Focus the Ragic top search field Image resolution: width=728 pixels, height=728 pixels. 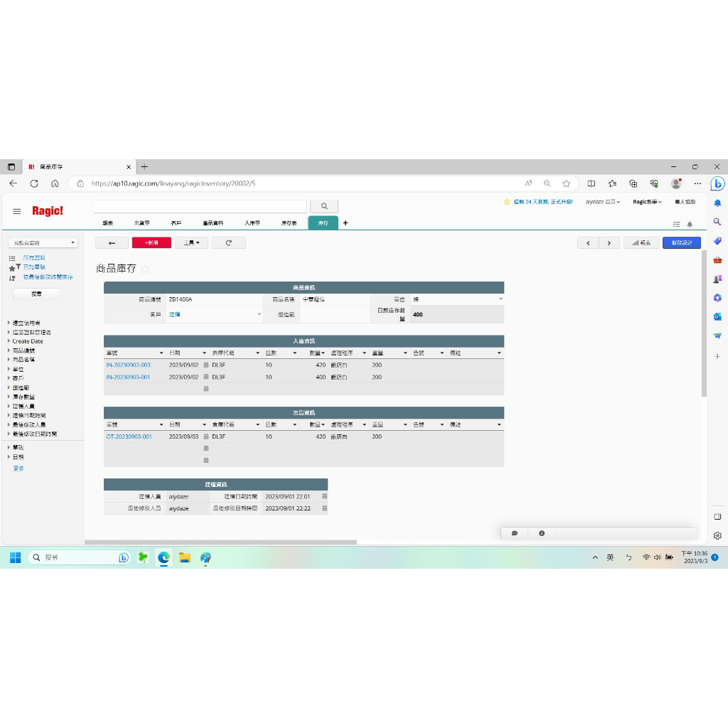tap(200, 206)
